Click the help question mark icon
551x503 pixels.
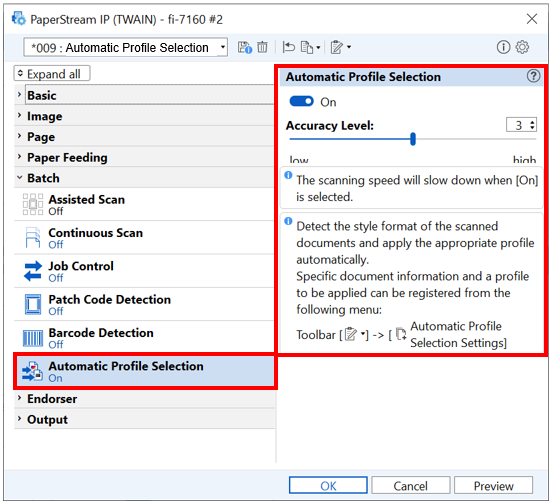pos(533,76)
